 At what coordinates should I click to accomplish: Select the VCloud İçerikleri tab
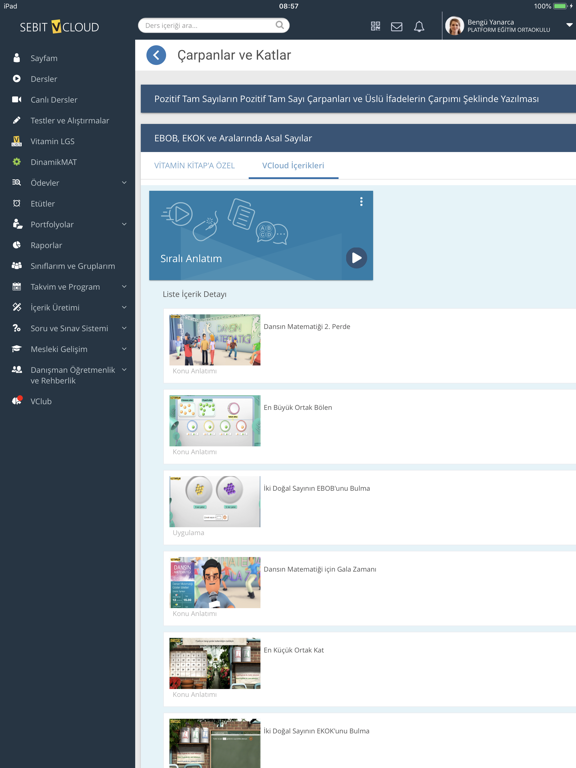click(293, 166)
